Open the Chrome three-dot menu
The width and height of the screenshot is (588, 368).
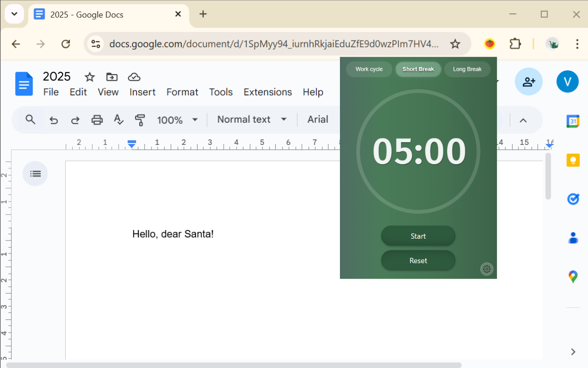[x=577, y=44]
